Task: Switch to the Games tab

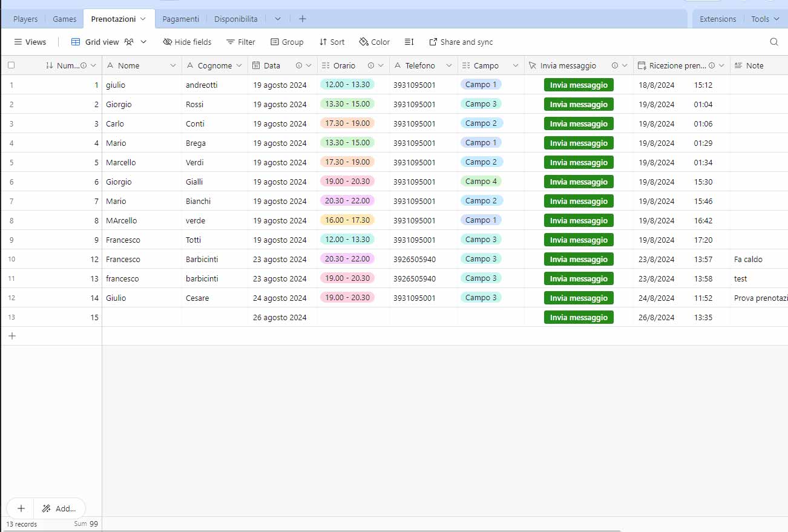Action: coord(65,19)
